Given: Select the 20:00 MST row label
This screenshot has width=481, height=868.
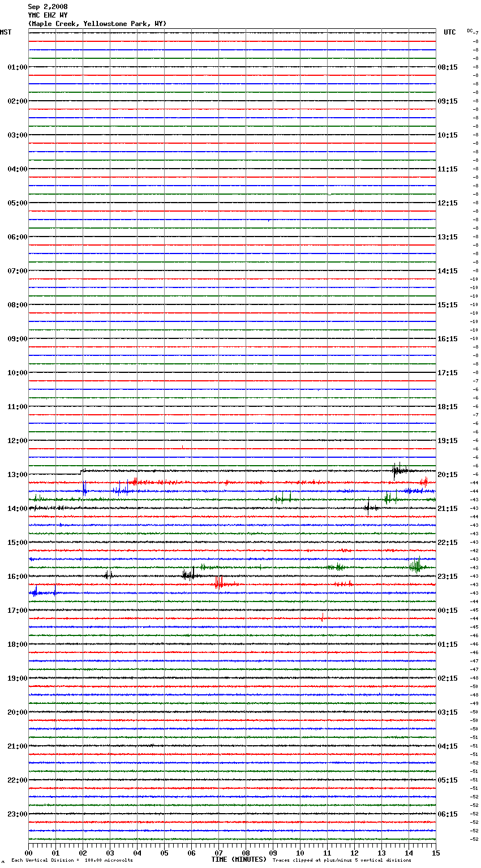Looking at the screenshot, I should (x=18, y=712).
